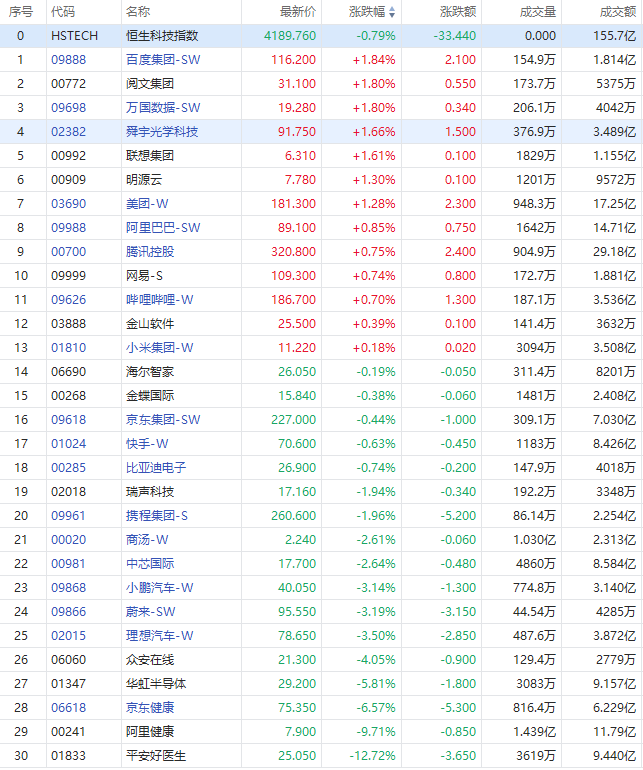Open 哔哩哔哩-W stock link
The image size is (643, 770).
160,300
